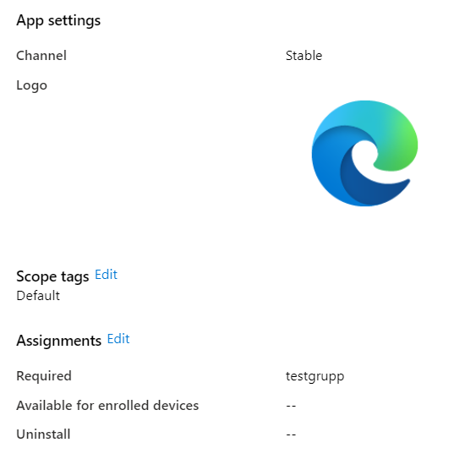Image resolution: width=476 pixels, height=470 pixels.
Task: Click the dashes beside Available for enrolled devices
Action: click(291, 406)
